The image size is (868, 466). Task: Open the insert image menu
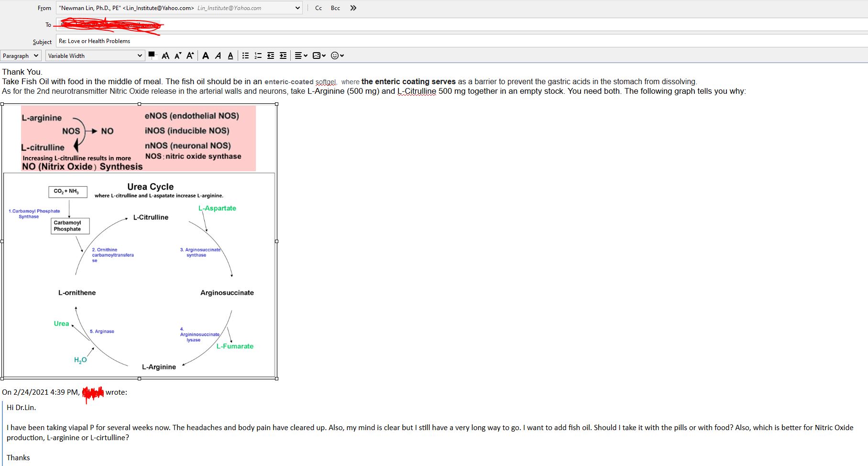pos(319,56)
